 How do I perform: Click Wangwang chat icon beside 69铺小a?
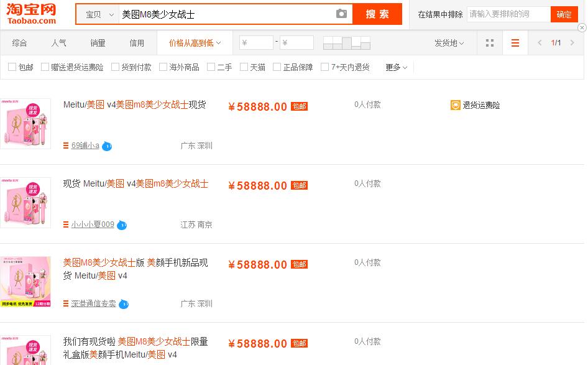pos(107,146)
